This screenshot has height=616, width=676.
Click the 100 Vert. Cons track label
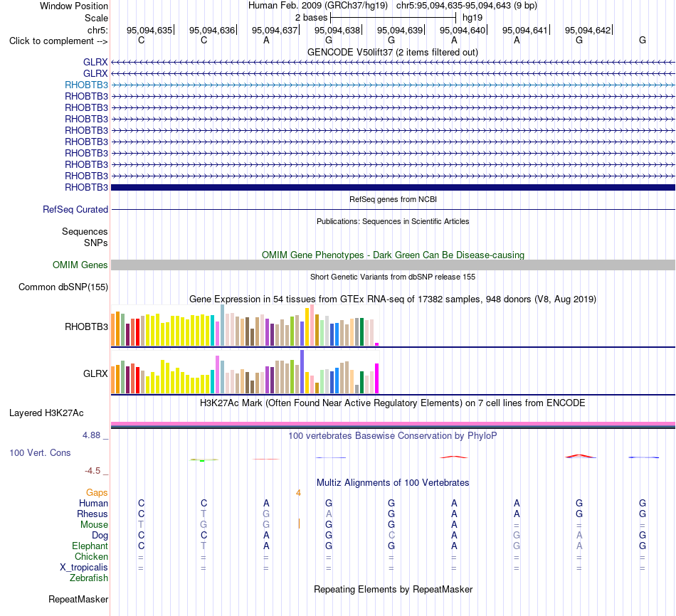pos(40,452)
